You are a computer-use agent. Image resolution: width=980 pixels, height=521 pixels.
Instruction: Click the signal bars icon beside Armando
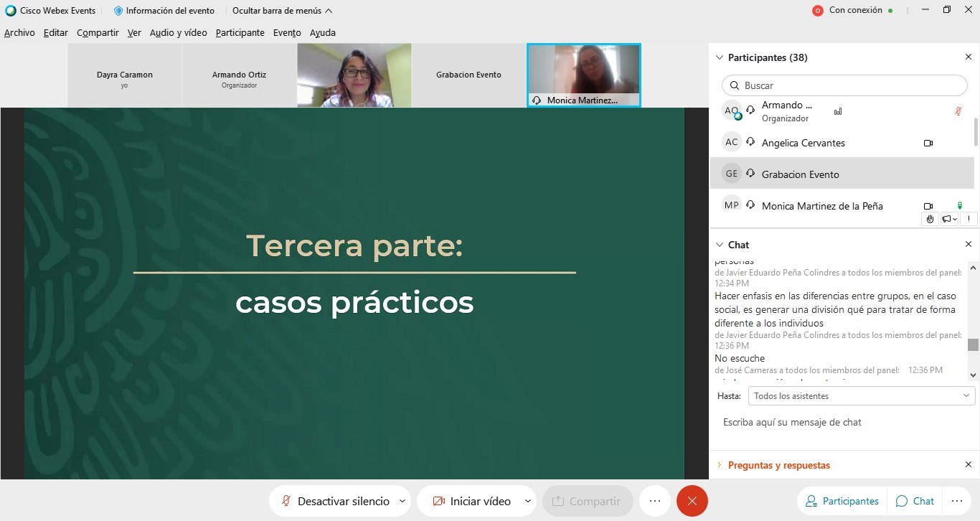pos(838,111)
